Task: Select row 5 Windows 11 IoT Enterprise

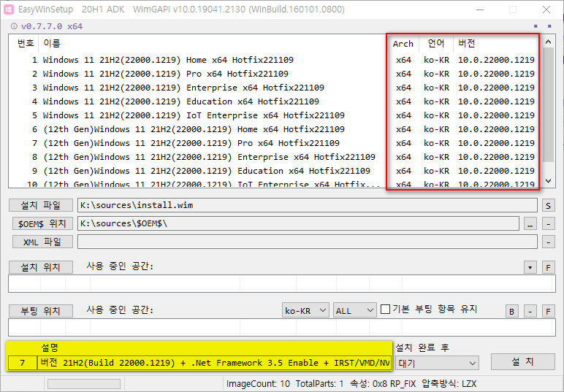Action: coord(275,115)
